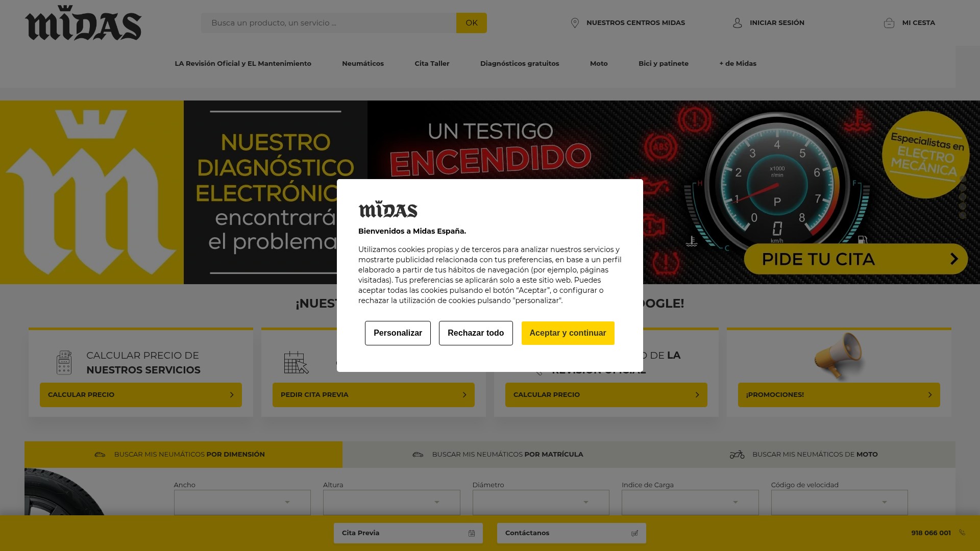Click chevron on ¡Promociones! button
Viewport: 980px width, 551px height.
tap(930, 395)
